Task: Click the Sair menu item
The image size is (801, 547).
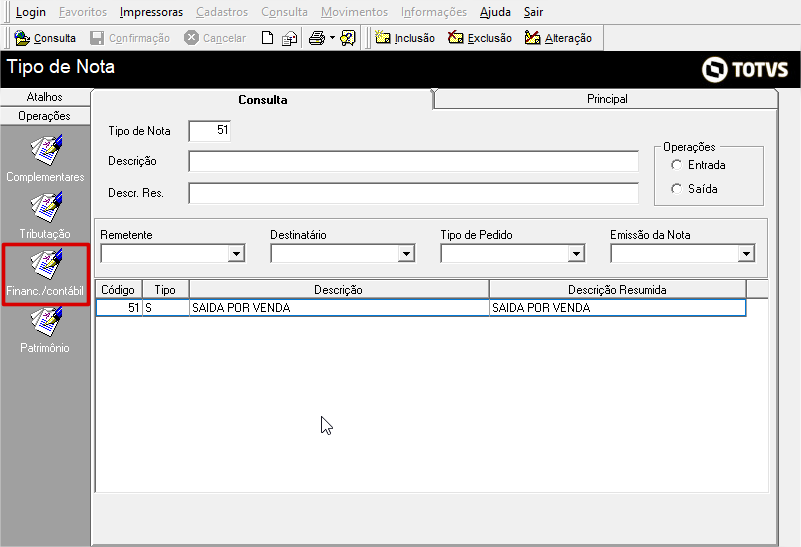Action: click(533, 12)
